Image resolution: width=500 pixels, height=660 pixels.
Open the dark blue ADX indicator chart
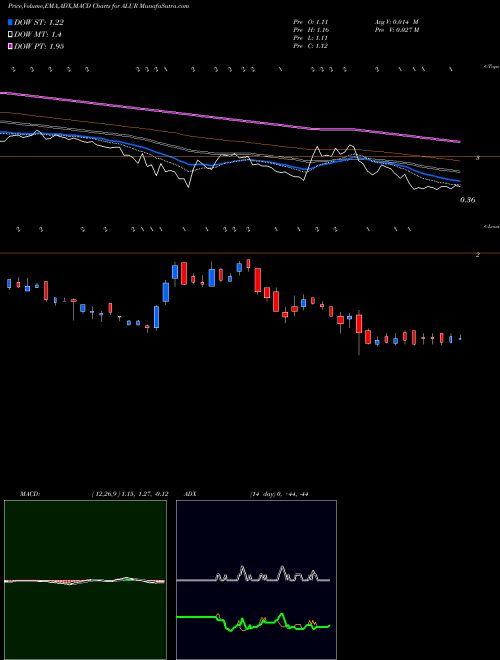tap(256, 580)
